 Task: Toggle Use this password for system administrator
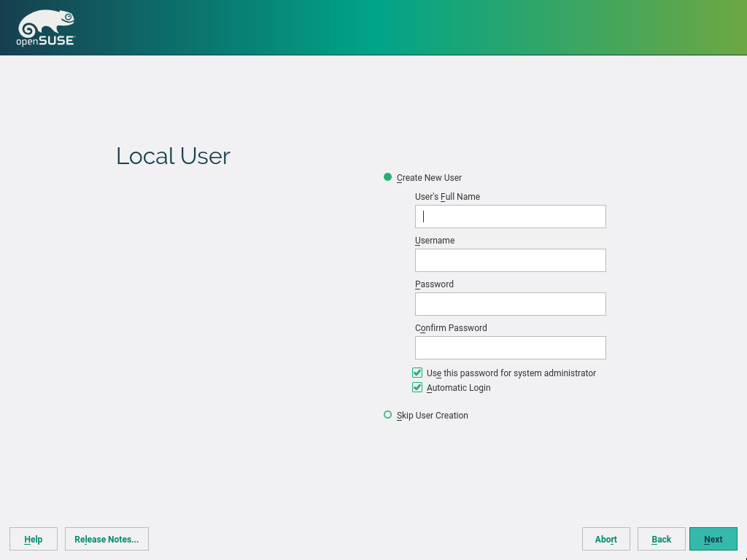click(418, 373)
